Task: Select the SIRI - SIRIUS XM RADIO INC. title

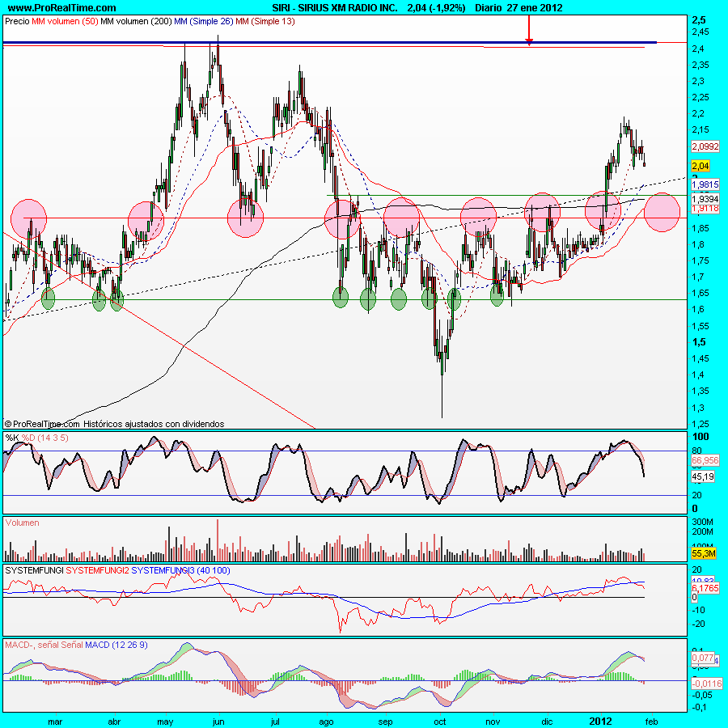Action: tap(335, 7)
